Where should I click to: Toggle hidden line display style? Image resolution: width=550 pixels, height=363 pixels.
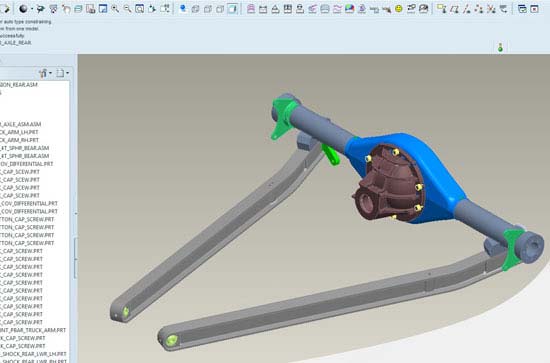(x=208, y=9)
